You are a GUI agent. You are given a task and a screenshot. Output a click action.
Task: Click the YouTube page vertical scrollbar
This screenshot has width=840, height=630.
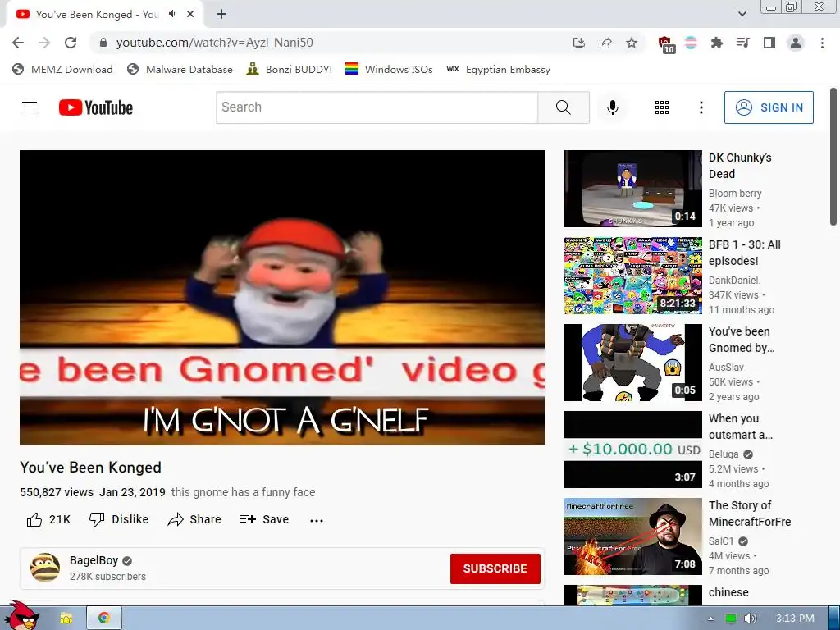coord(833,157)
